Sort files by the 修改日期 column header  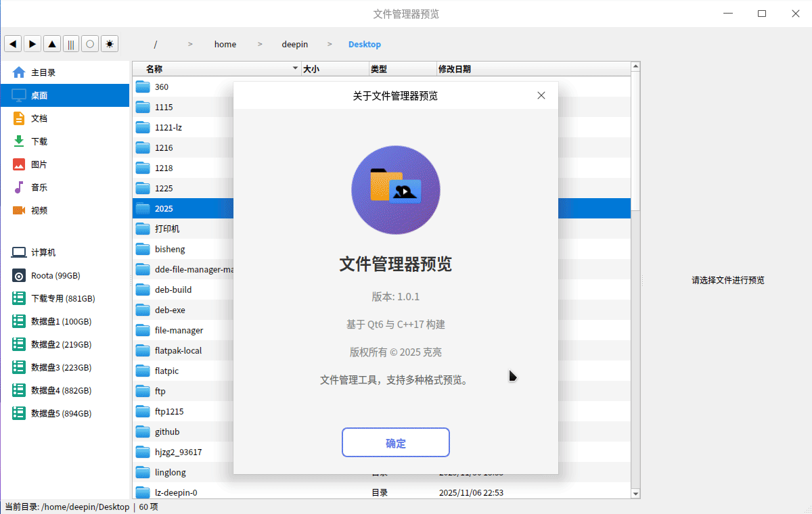click(533, 69)
